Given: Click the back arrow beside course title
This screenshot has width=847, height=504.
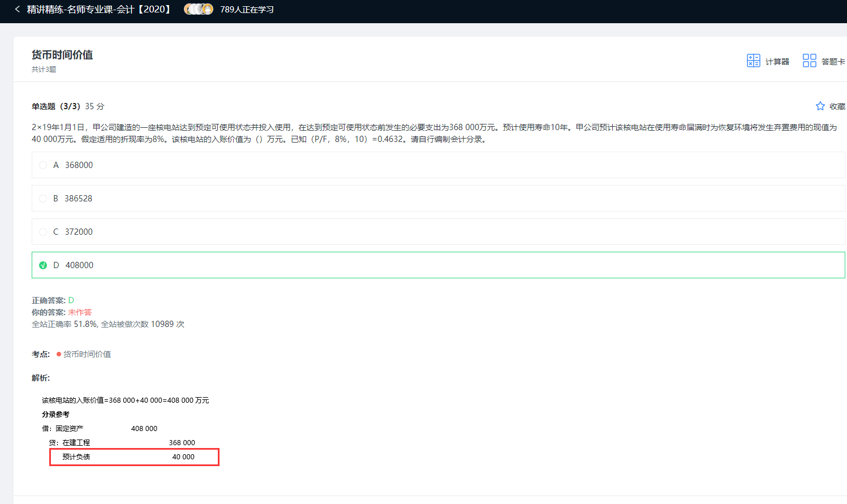Looking at the screenshot, I should point(18,9).
